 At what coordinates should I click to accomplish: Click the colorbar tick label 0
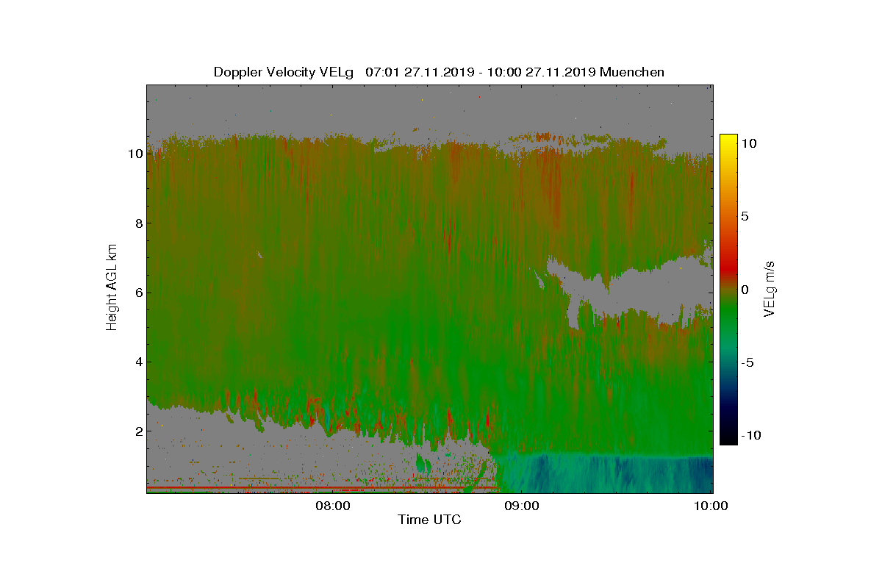744,290
